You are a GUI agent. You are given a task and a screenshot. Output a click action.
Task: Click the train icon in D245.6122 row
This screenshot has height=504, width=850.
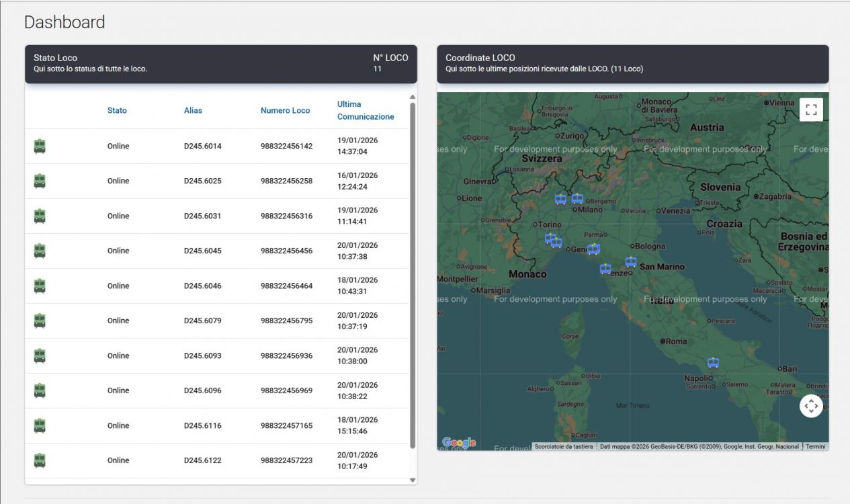[x=40, y=460]
